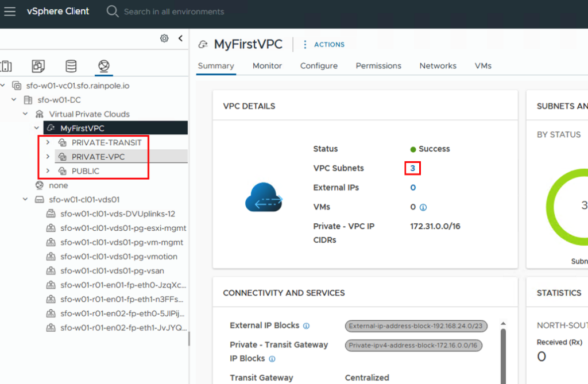The height and width of the screenshot is (384, 588).
Task: Select sfo-w01-cl01-vds01-pg-vmotion port group
Action: [118, 257]
